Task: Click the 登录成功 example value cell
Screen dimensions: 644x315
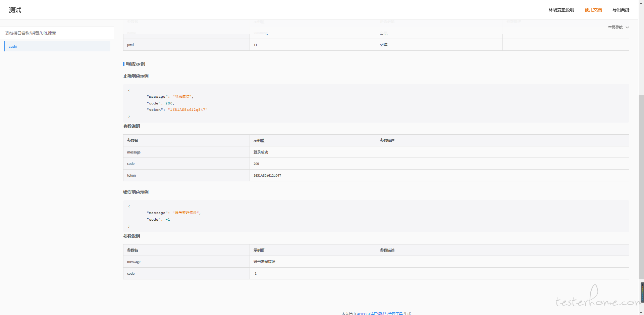Action: 313,152
